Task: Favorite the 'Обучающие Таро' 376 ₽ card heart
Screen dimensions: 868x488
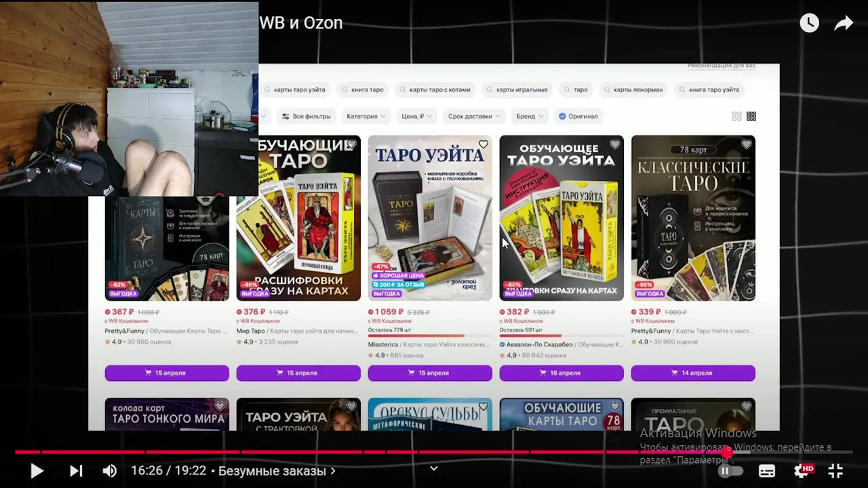Action: click(x=351, y=144)
